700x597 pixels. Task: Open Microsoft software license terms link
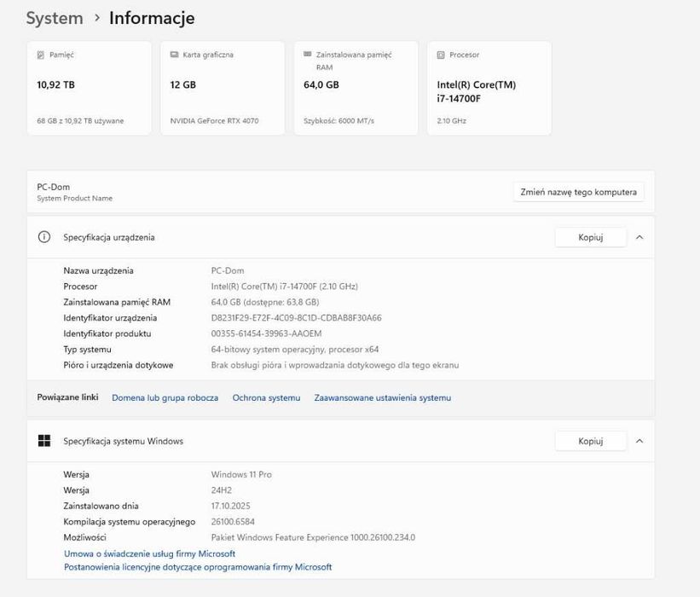(198, 567)
